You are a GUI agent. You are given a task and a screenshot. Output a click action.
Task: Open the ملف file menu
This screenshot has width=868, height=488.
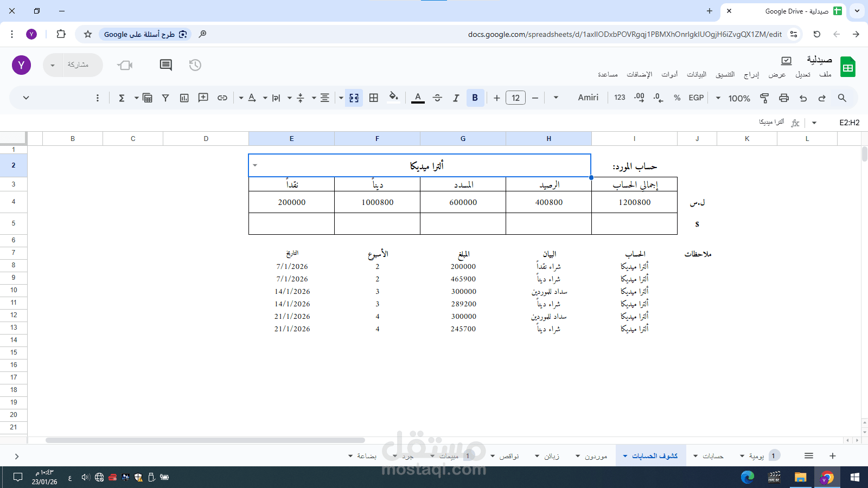click(x=825, y=75)
